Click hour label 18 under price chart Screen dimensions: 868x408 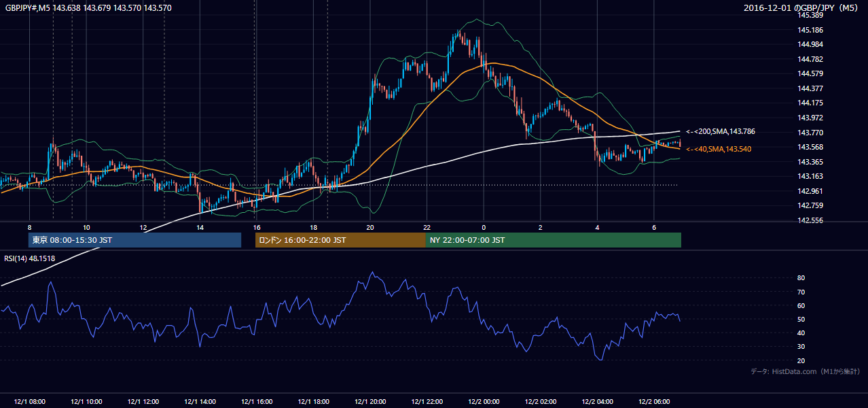[313, 227]
